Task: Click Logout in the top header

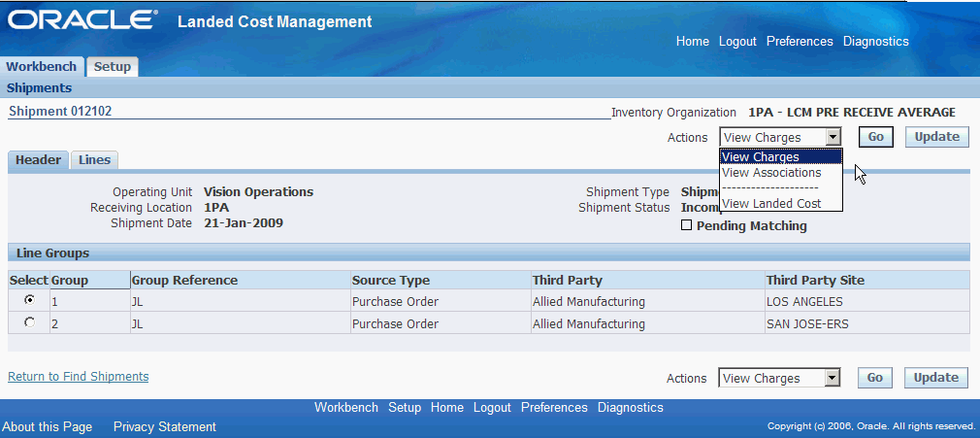Action: coord(737,42)
